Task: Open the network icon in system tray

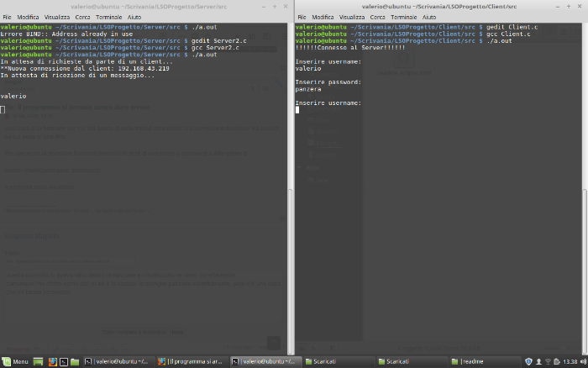Action: click(x=549, y=361)
